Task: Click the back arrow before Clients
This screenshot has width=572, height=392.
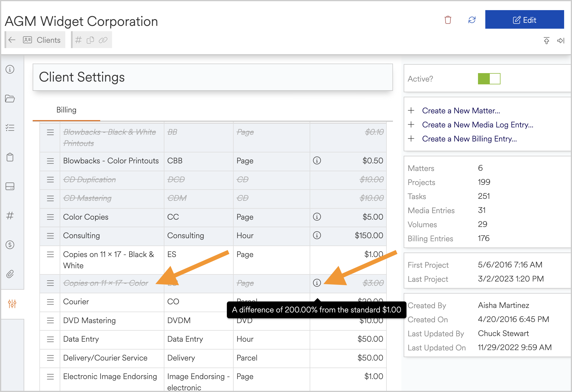Action: 12,40
